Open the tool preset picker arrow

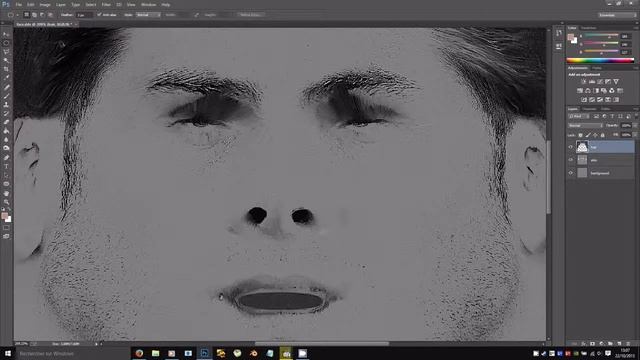click(18, 15)
